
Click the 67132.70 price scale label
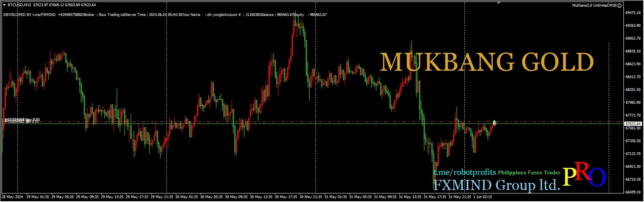(x=633, y=154)
